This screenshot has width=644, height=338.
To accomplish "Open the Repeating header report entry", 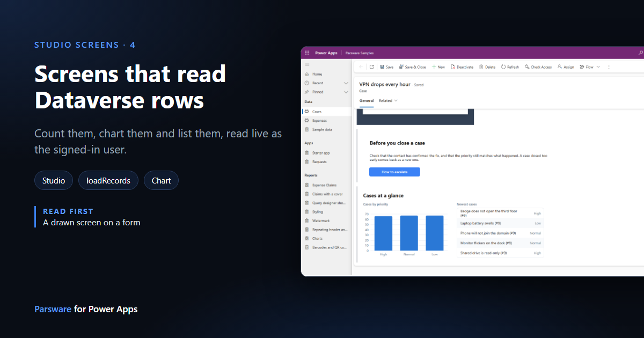I will coord(326,230).
